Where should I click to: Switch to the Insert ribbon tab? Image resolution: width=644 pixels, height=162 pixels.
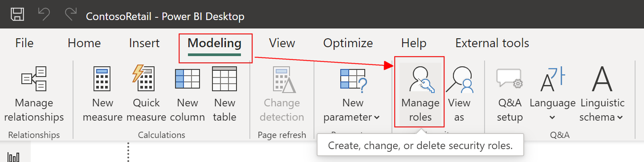point(144,43)
